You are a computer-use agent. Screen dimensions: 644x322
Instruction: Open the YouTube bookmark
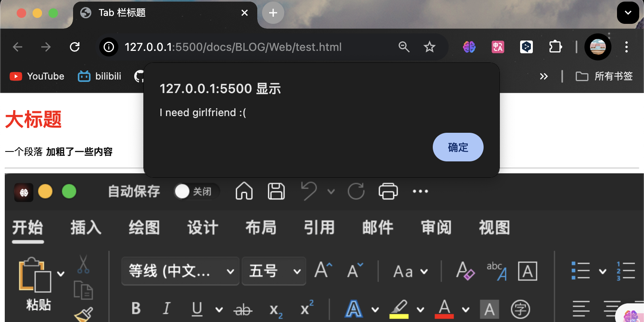coord(37,76)
